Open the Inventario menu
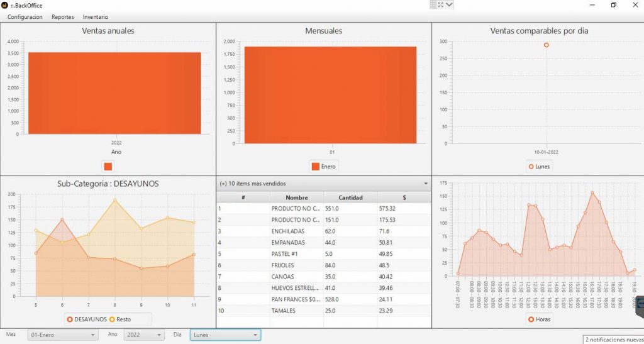The width and height of the screenshot is (644, 344). (x=95, y=17)
